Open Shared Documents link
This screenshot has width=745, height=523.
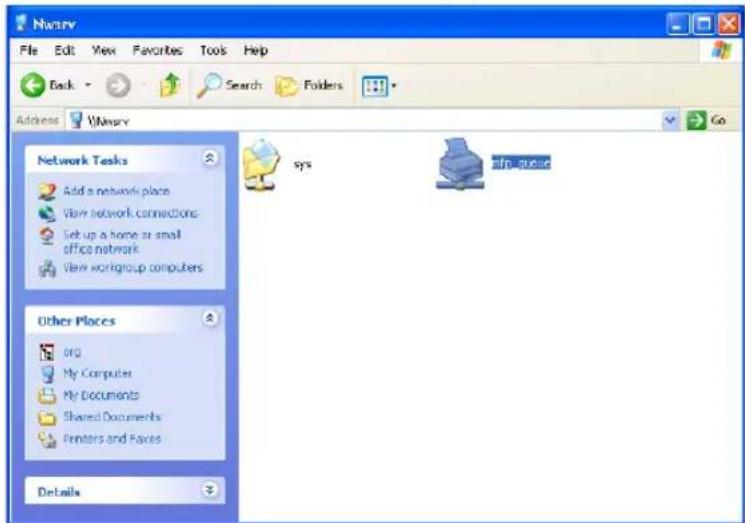tap(112, 417)
